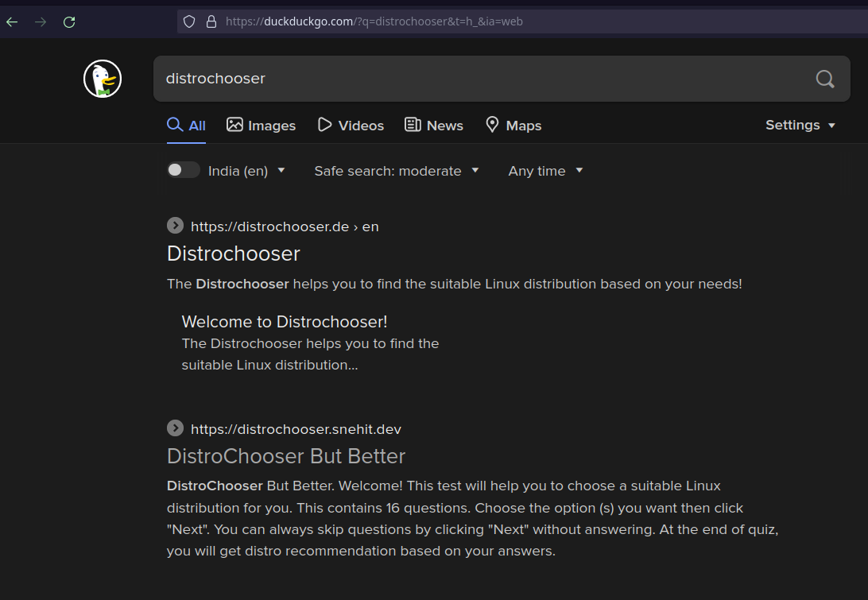The image size is (868, 600).
Task: Open the Welcome to Distrochooser! sitelink
Action: 285,322
